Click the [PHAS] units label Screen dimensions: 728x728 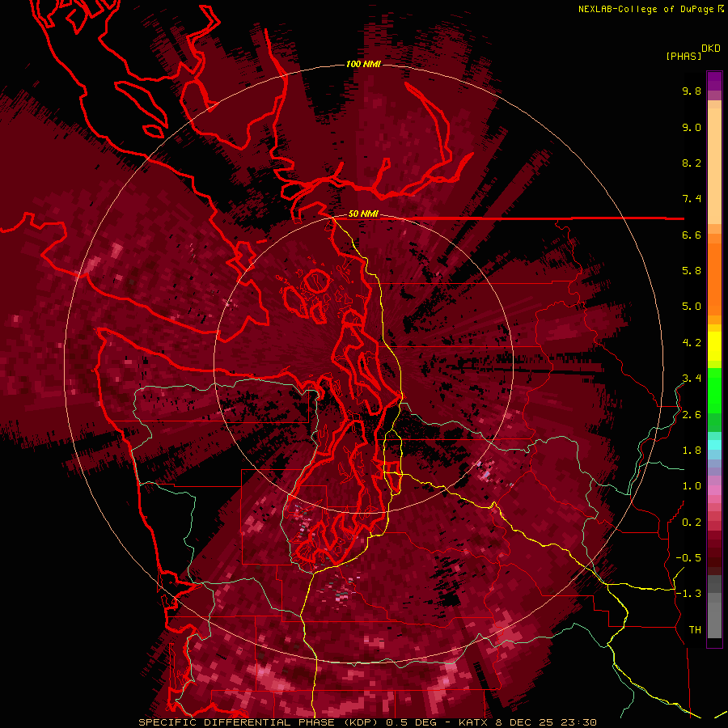684,56
